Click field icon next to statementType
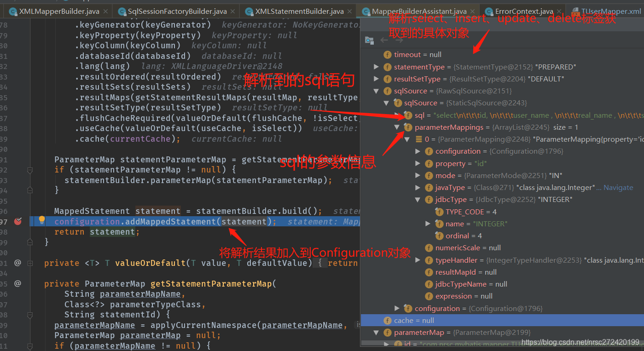644x351 pixels. coord(388,67)
